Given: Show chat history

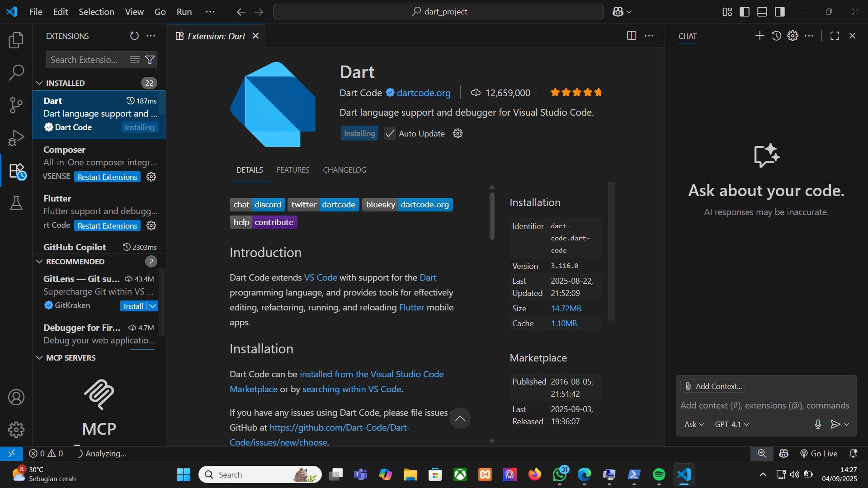Looking at the screenshot, I should click(x=776, y=36).
